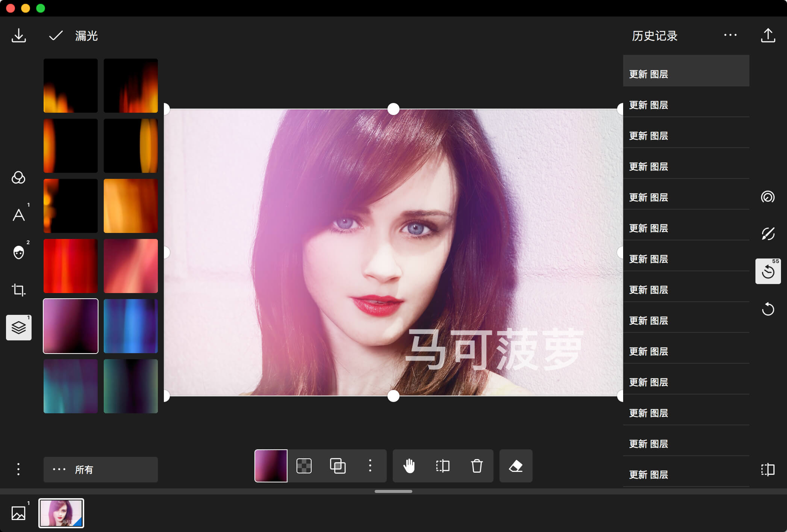Viewport: 787px width, 532px height.
Task: Open the face retouch tool
Action: click(18, 252)
